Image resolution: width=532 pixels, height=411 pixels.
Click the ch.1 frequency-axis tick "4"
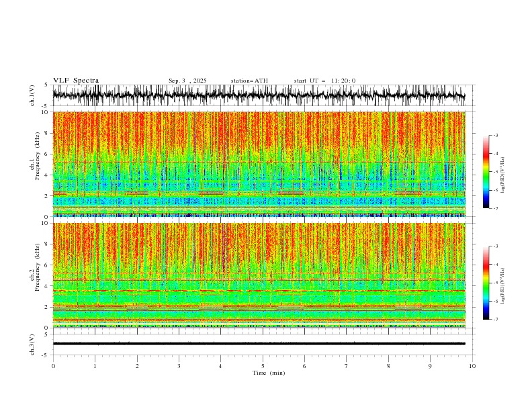[x=47, y=175]
